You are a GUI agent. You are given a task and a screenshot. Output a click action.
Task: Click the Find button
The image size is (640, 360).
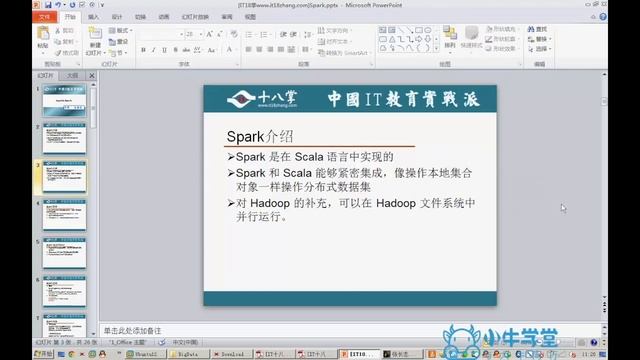tap(537, 29)
